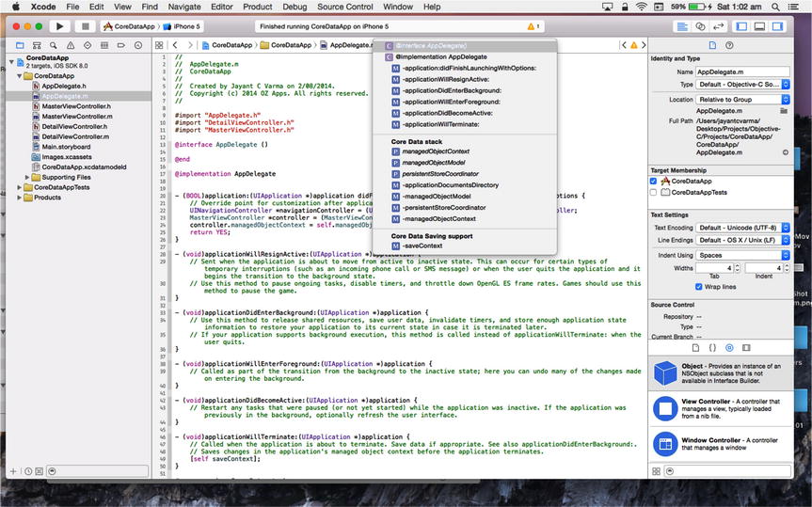The width and height of the screenshot is (812, 507).
Task: Toggle the Utilities panel visibility
Action: (777, 26)
